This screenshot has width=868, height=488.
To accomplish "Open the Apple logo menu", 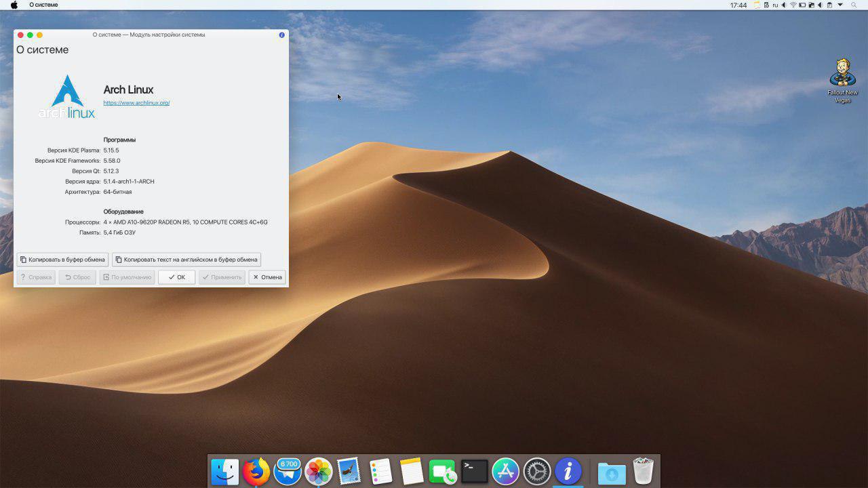I will point(14,5).
